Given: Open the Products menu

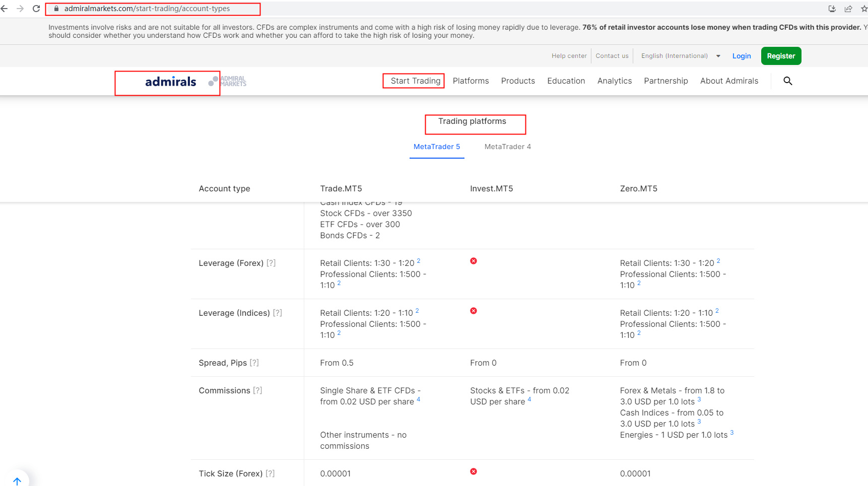Looking at the screenshot, I should 518,81.
